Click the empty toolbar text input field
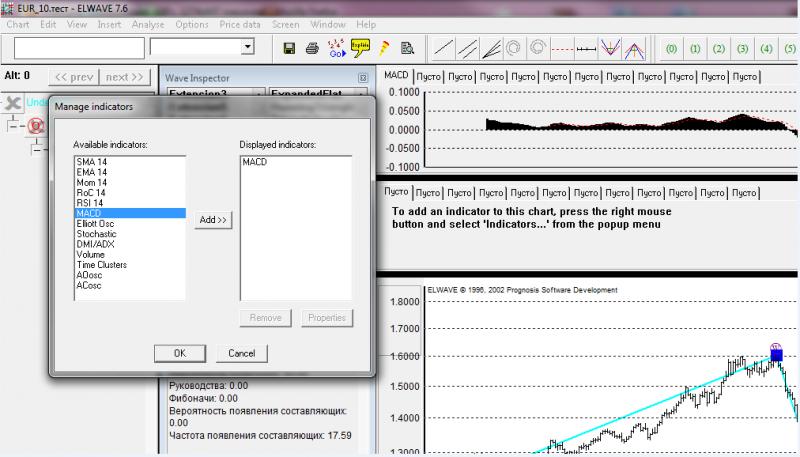This screenshot has height=457, width=800. [79, 48]
